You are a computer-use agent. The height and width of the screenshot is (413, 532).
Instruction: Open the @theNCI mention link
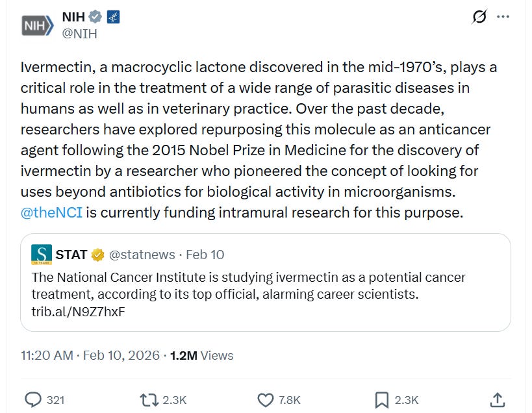[51, 212]
